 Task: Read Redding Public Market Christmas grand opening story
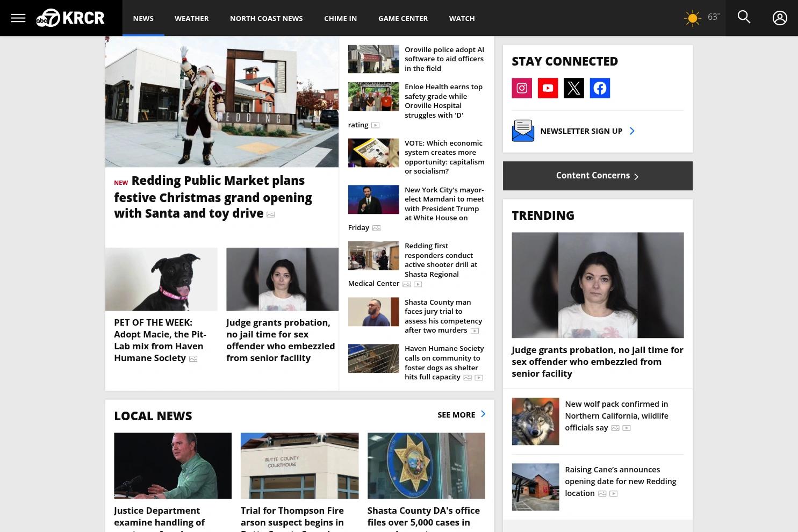click(x=213, y=197)
